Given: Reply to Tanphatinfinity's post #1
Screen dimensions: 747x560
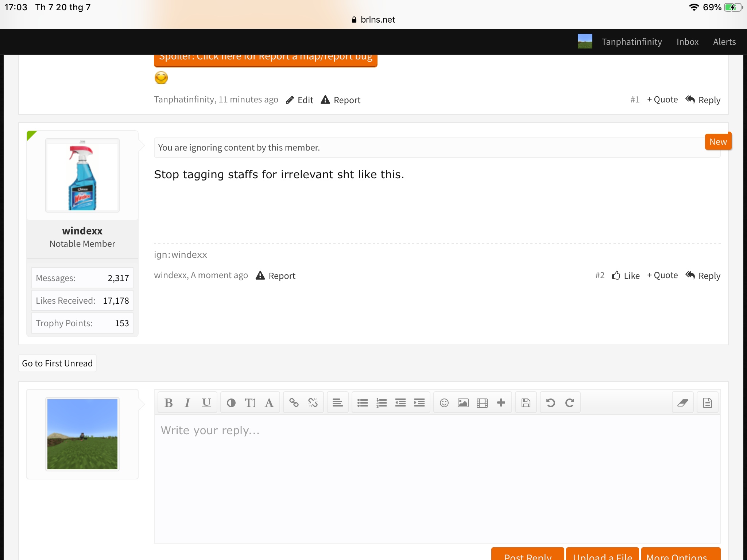Looking at the screenshot, I should point(703,100).
